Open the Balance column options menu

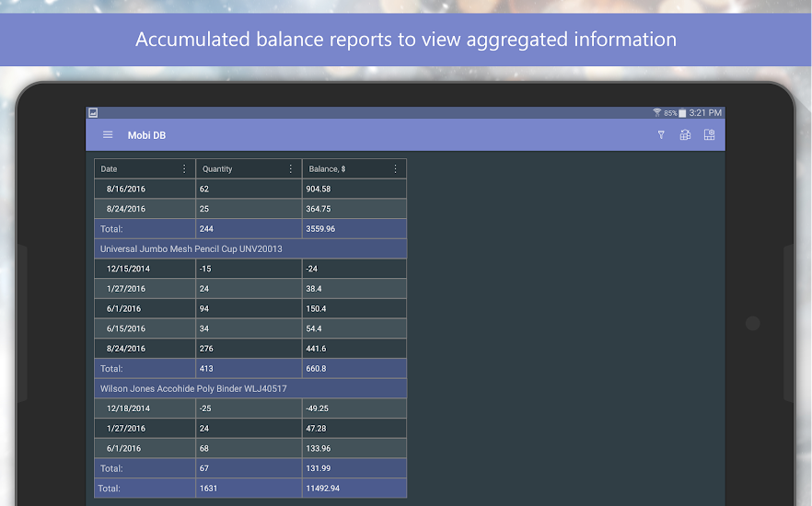point(396,169)
